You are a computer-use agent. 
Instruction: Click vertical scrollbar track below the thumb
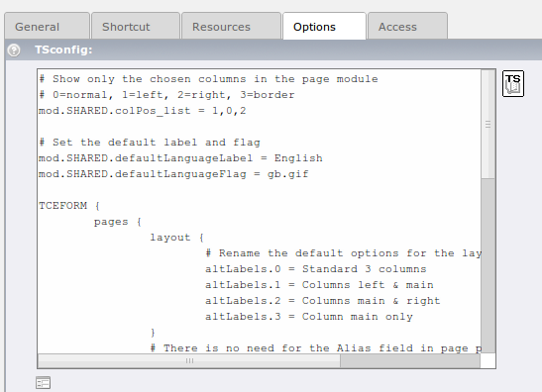tap(488, 266)
